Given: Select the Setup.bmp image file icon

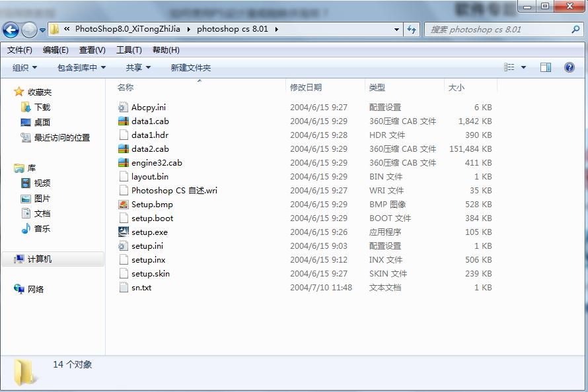Looking at the screenshot, I should (122, 204).
